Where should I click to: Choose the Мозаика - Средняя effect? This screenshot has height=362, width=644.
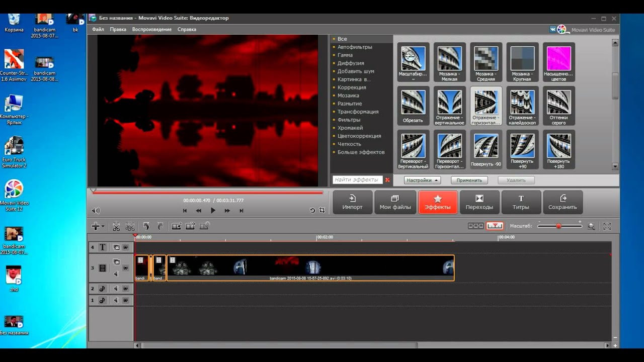click(486, 62)
